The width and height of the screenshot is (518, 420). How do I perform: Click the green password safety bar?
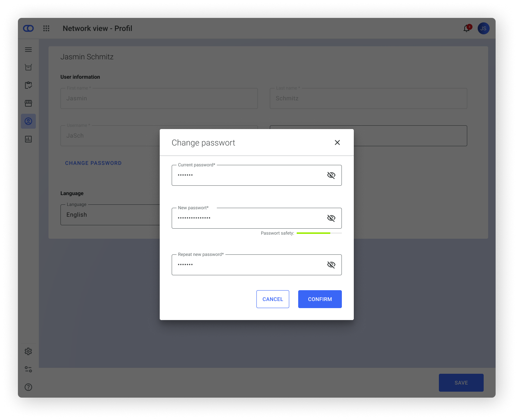tap(313, 233)
